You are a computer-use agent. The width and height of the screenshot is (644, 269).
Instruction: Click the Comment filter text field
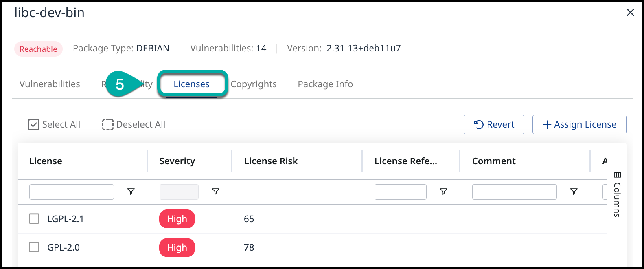click(x=514, y=192)
